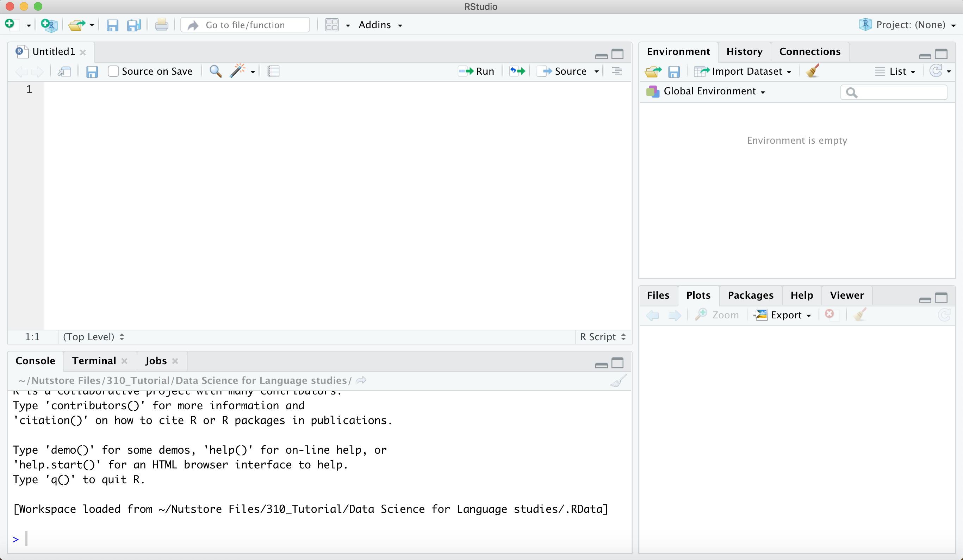This screenshot has width=963, height=560.
Task: Select the Environment tab
Action: 678,51
